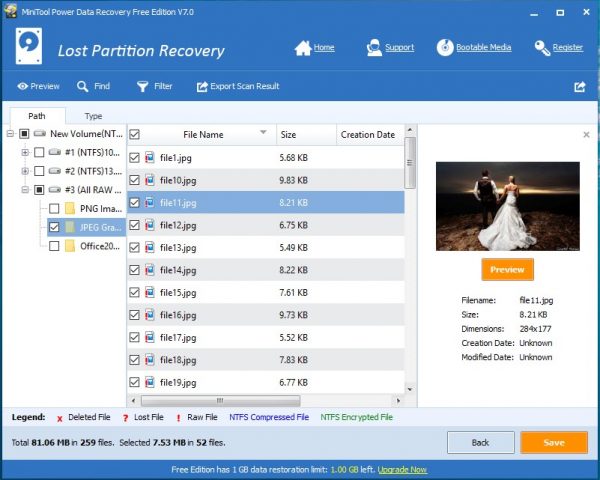Expand the #1 (NTFS) tree node
The image size is (600, 480).
click(25, 152)
